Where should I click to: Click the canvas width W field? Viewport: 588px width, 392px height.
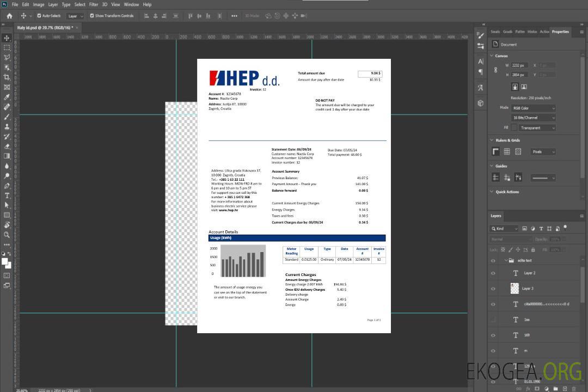tap(520, 65)
